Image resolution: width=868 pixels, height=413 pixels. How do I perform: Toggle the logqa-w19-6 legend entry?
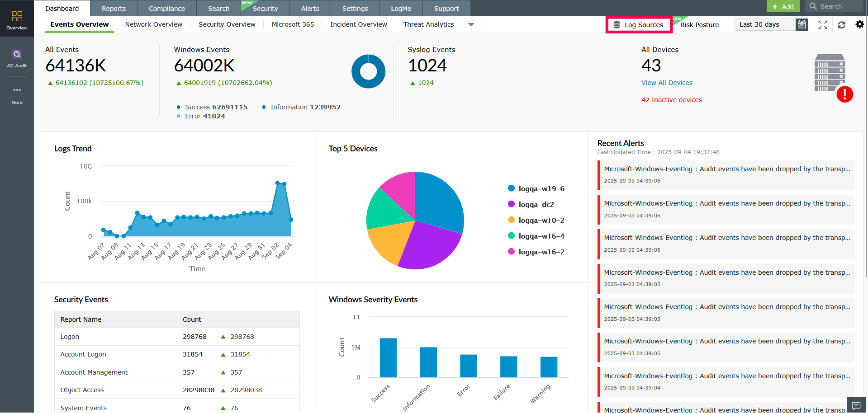pos(541,189)
